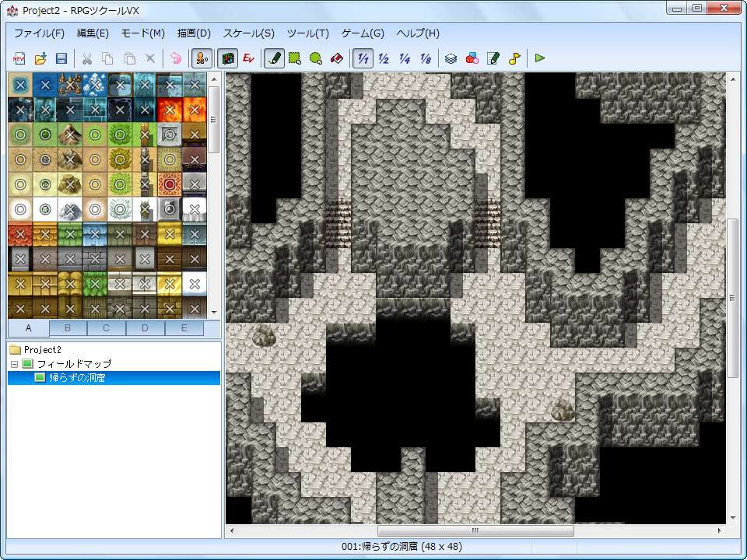
Task: Open the ゲーム(G) menu
Action: coord(363,33)
